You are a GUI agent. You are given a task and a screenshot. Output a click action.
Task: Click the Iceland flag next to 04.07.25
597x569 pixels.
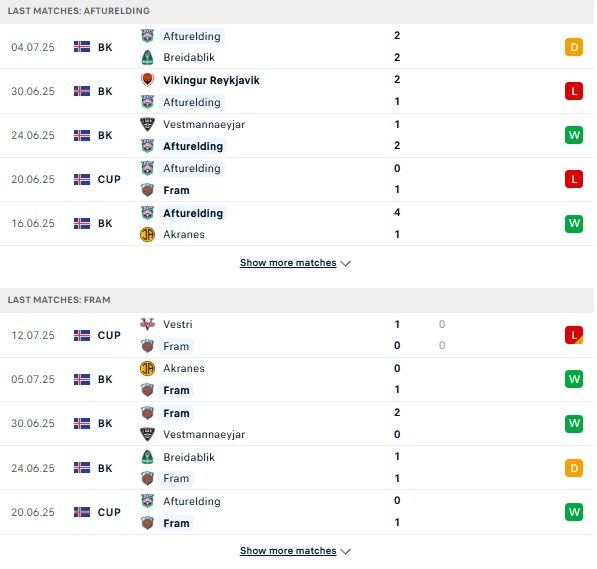[x=82, y=47]
